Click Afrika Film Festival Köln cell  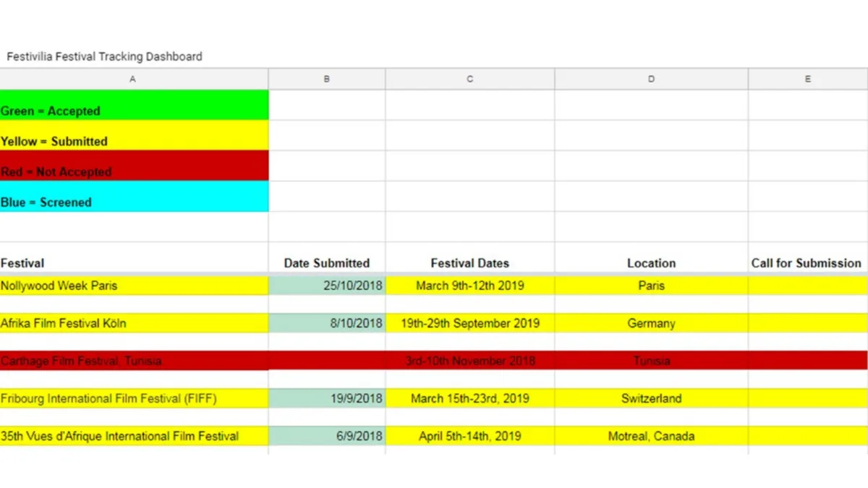click(x=134, y=323)
